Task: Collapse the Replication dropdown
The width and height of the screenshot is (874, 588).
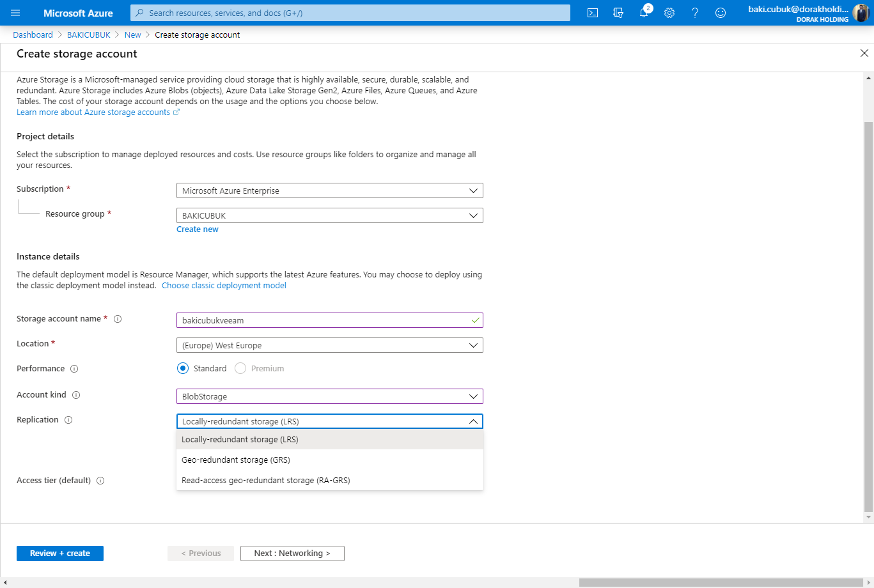Action: point(329,421)
